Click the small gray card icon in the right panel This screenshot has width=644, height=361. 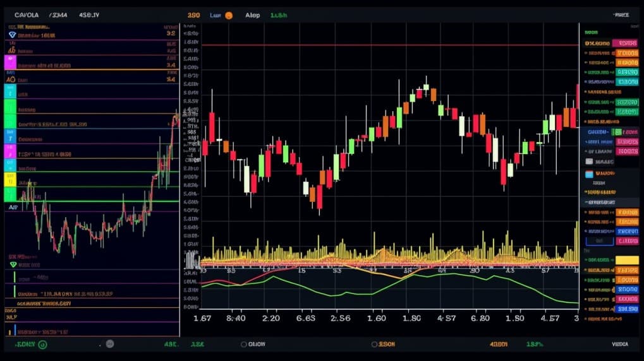pos(590,162)
